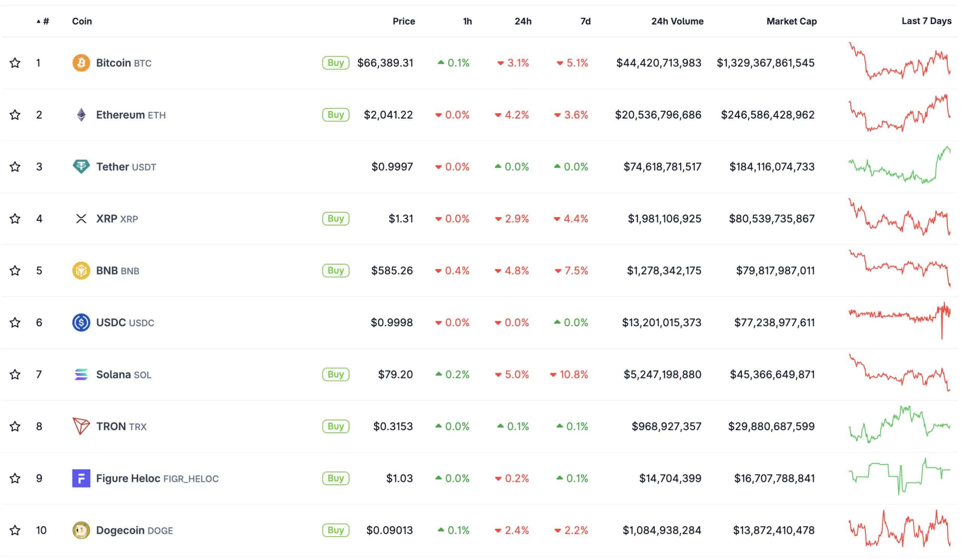Sort by 7d change column

pos(586,21)
